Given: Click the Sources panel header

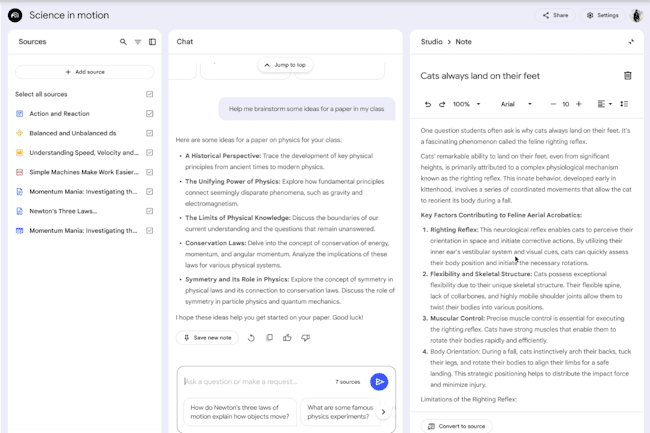Looking at the screenshot, I should [32, 42].
